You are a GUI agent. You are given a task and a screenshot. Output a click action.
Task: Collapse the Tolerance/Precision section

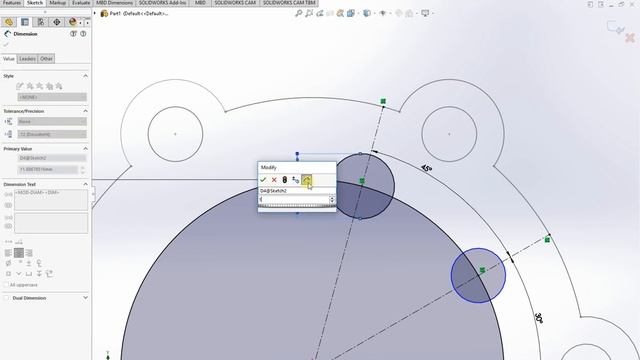pos(85,111)
